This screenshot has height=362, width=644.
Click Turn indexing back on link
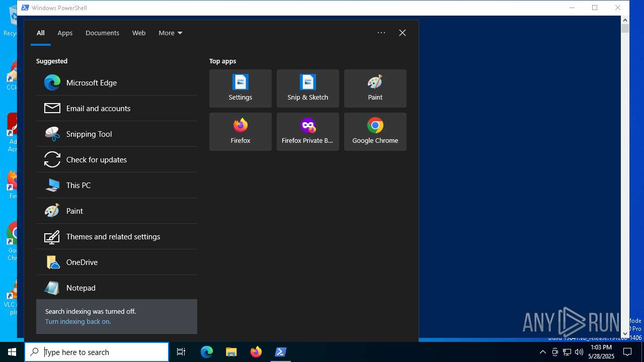tap(78, 321)
